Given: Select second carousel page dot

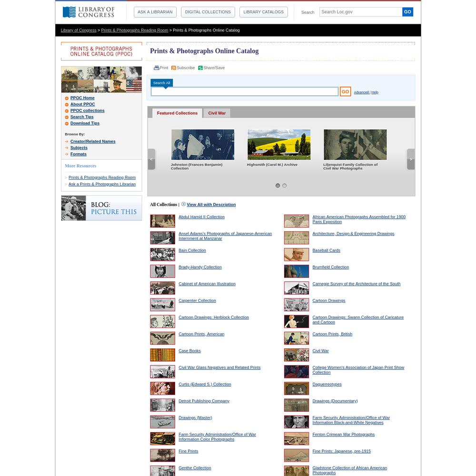Looking at the screenshot, I should 285,186.
